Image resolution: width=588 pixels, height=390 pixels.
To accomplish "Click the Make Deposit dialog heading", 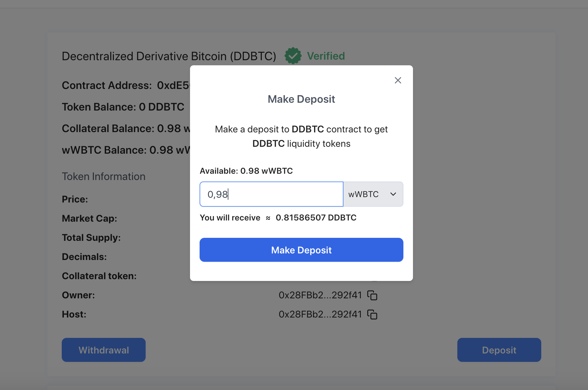I will [301, 99].
